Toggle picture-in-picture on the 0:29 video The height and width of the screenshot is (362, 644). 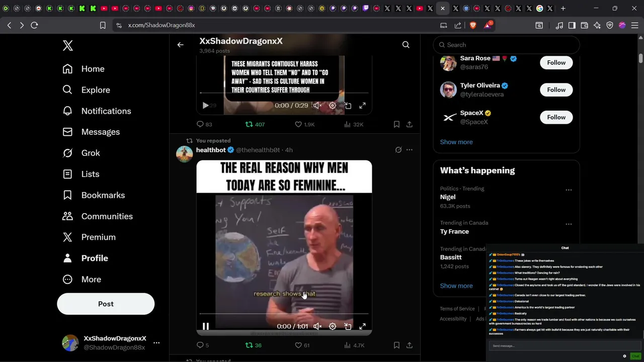[348, 106]
